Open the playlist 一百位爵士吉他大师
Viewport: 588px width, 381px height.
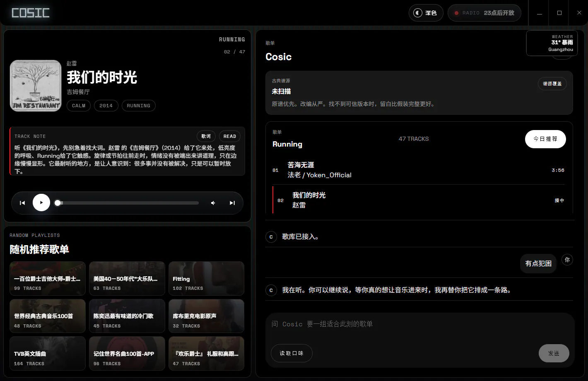[48, 278]
